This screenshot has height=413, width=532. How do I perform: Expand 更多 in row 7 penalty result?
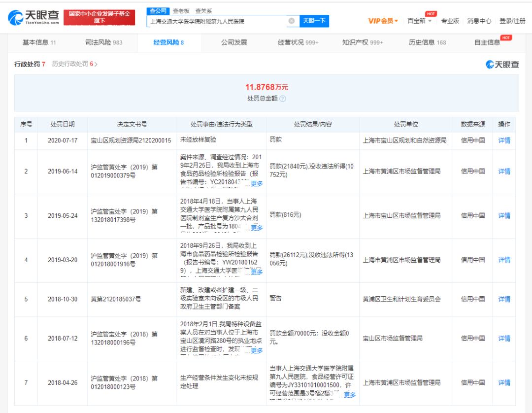tap(350, 395)
